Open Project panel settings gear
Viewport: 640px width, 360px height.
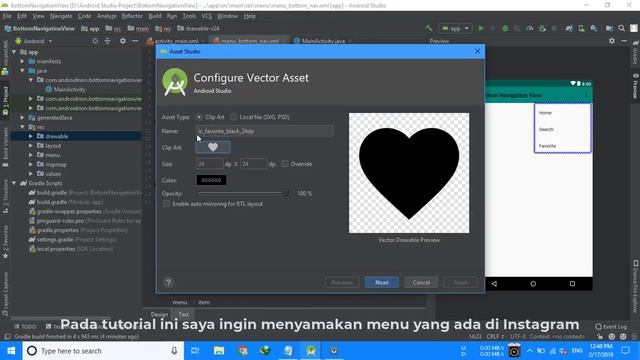[122, 41]
